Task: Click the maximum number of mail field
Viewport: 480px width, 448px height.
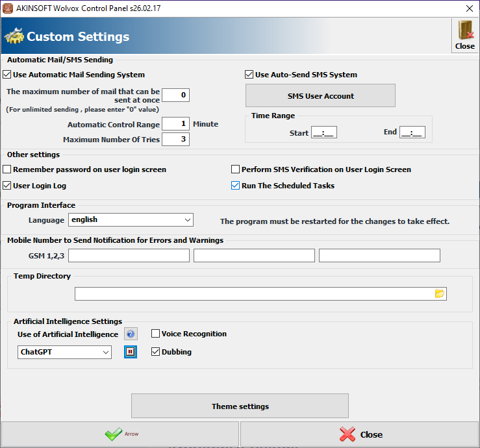Action: (176, 95)
